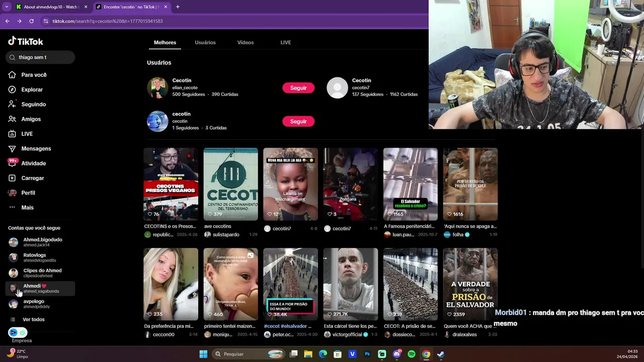
Task: Open Task View on the taskbar
Action: pos(294,354)
